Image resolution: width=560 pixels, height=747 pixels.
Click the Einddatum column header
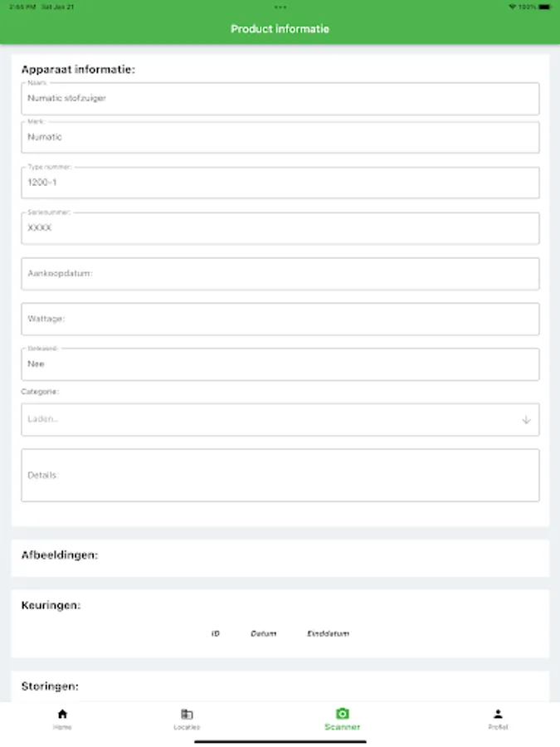click(328, 633)
